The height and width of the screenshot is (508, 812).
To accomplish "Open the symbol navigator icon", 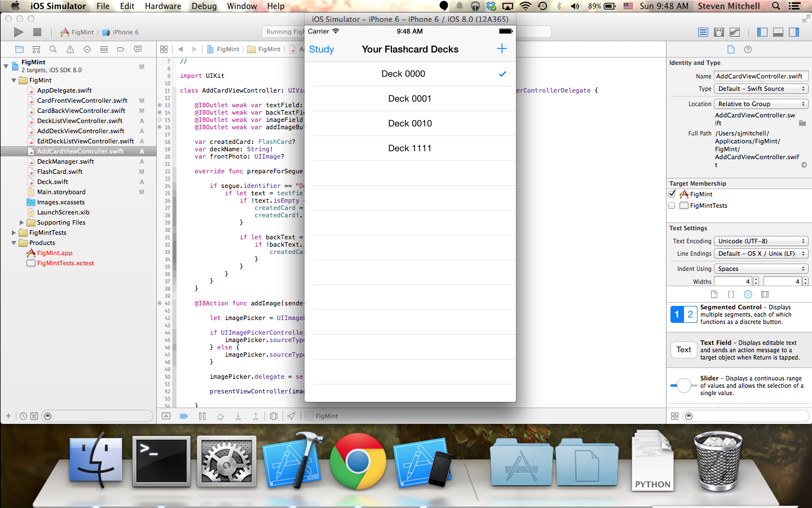I will tap(36, 49).
